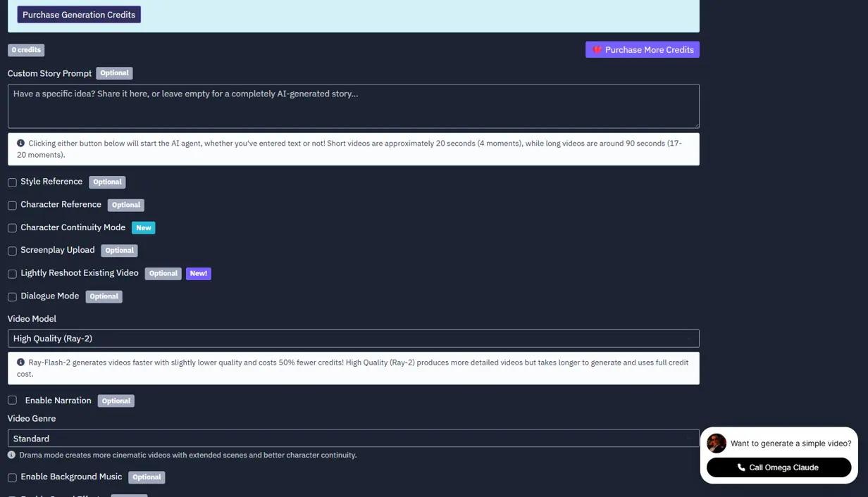The width and height of the screenshot is (868, 497).
Task: Click the Optional badge beside Enable Background Music
Action: click(147, 477)
